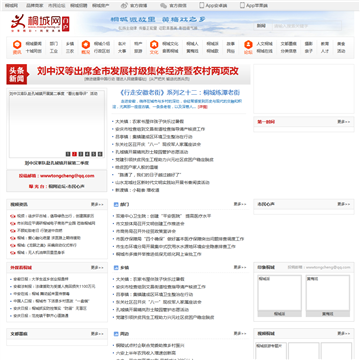
Task: Open the 摄影 navigation link
Action: [309, 44]
